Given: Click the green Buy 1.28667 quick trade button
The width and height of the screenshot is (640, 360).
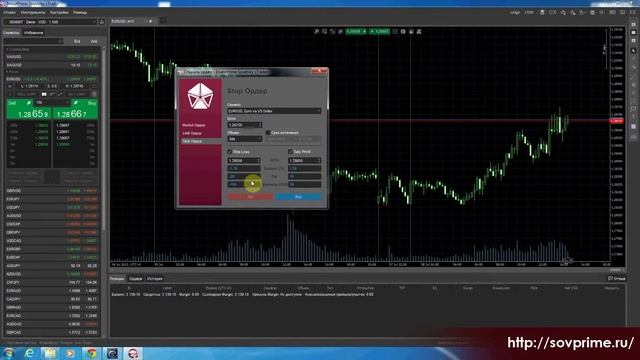Looking at the screenshot, I should (x=75, y=113).
